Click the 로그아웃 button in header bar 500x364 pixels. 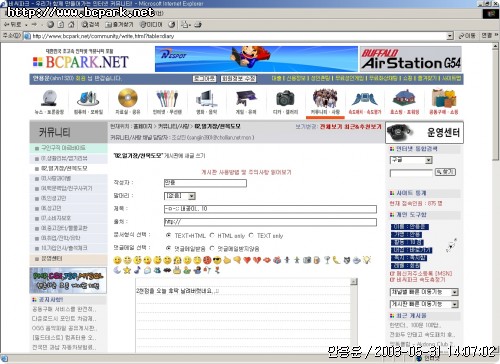point(204,79)
